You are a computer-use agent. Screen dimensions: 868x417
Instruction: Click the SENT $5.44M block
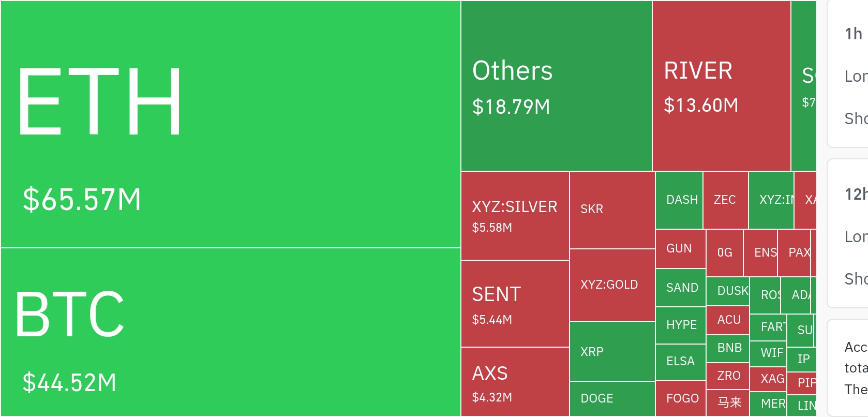515,304
